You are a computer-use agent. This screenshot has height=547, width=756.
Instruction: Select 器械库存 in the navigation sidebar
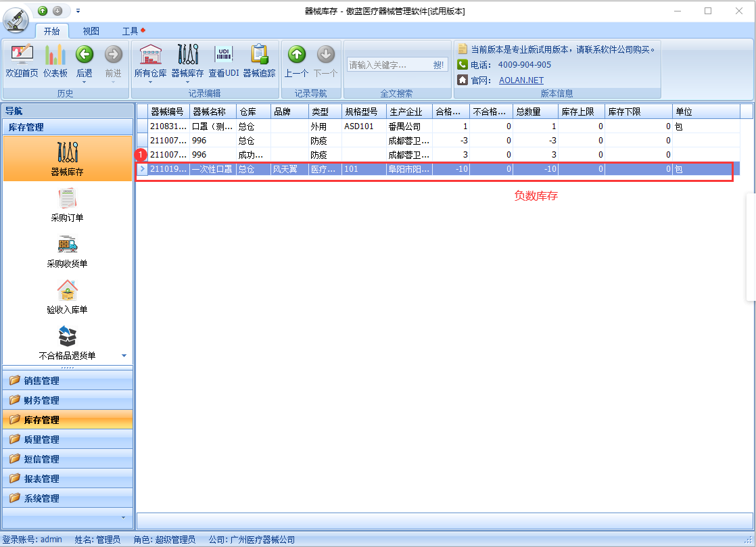pyautogui.click(x=68, y=159)
